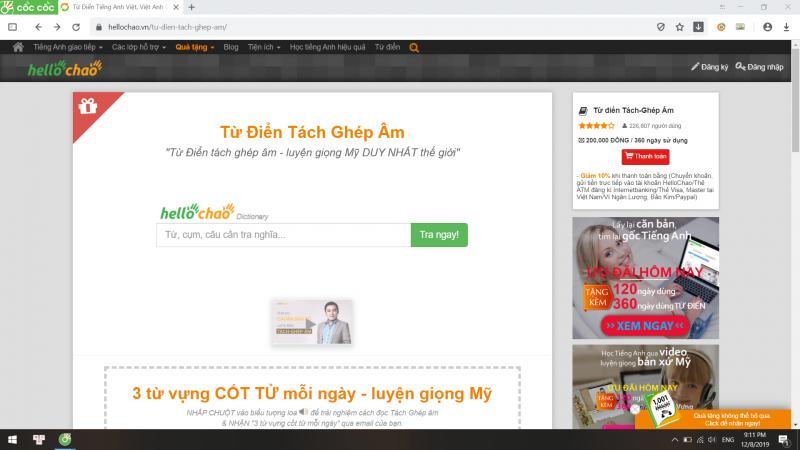800x450 pixels.
Task: Open the Quà tặng dropdown menu
Action: point(194,47)
